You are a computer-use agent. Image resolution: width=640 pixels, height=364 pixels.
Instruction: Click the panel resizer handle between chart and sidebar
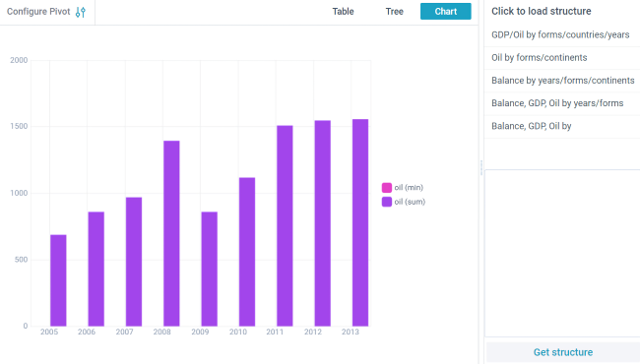tap(481, 167)
